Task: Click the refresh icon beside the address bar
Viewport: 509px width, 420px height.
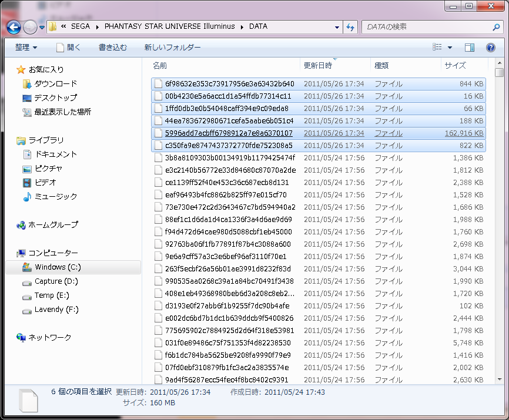Action: tap(350, 27)
